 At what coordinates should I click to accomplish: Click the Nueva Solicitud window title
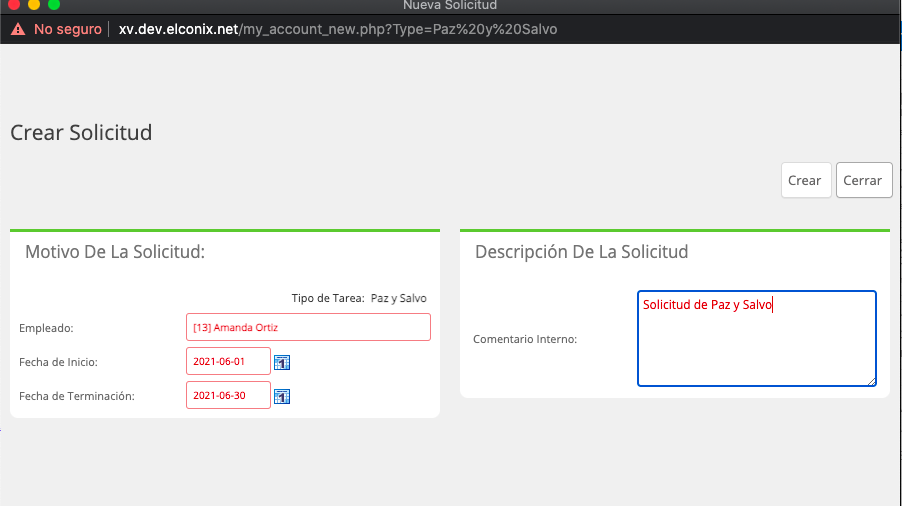(x=450, y=5)
